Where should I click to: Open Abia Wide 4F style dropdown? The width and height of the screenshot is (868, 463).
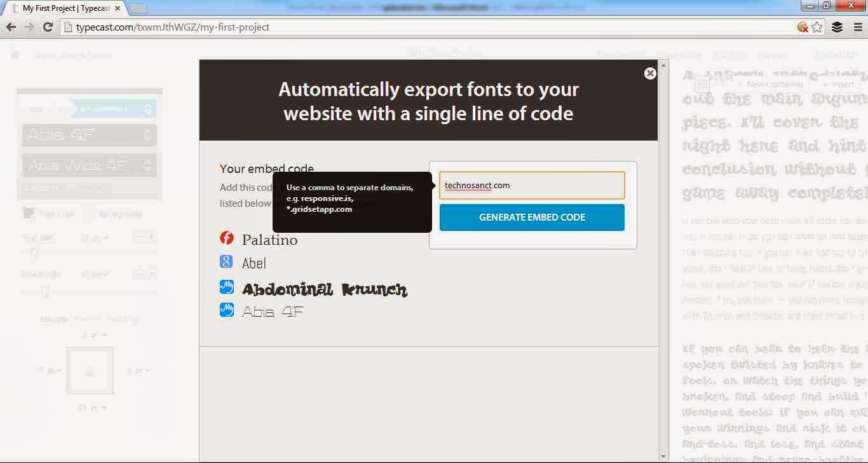89,165
